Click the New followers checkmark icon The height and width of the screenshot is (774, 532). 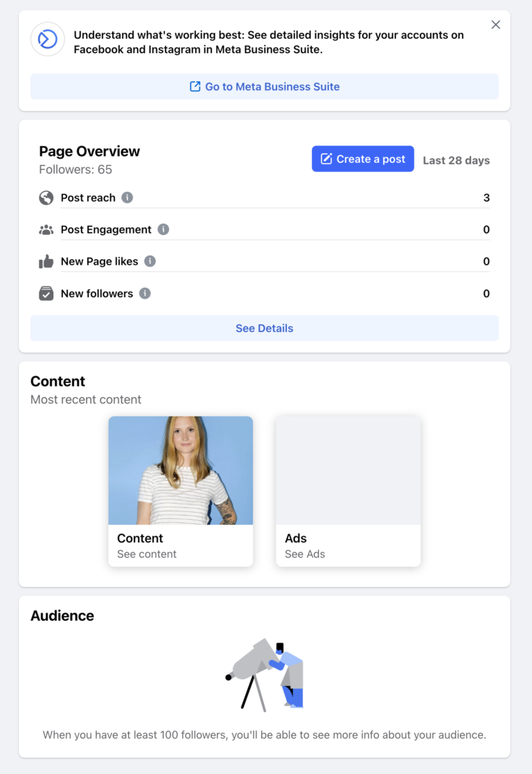(x=46, y=293)
